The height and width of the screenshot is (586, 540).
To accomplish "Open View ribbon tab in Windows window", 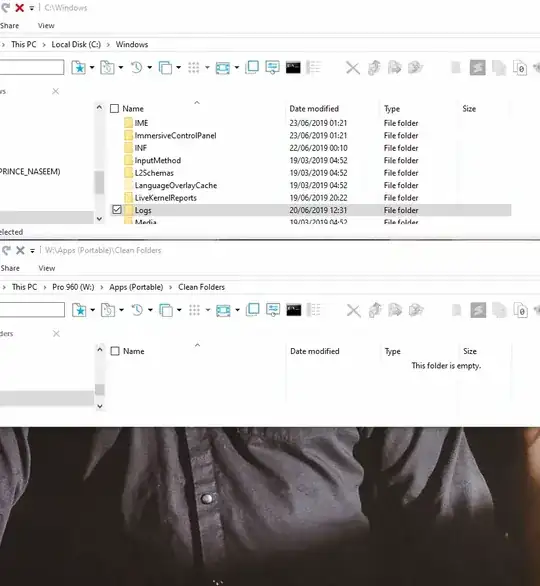I will coord(46,26).
